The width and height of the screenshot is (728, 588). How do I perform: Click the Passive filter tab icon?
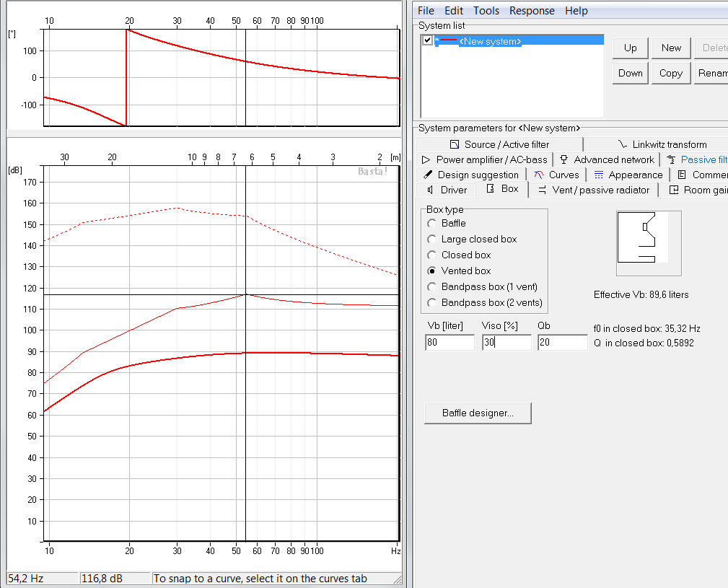671,159
